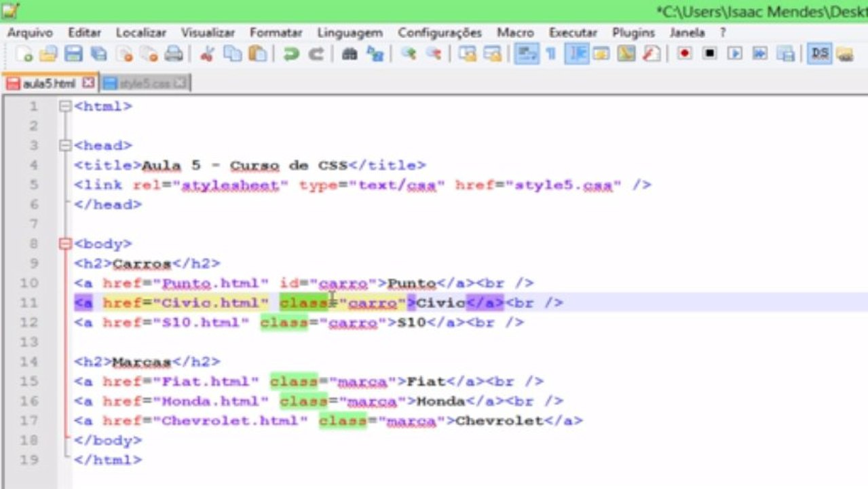Click 'Punto.html' in line 10
The height and width of the screenshot is (489, 868).
(210, 283)
